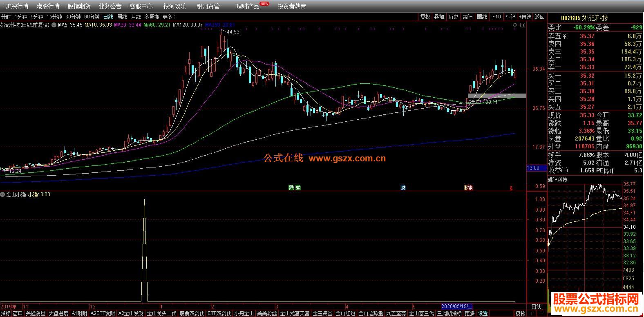Select the 三周期指标 indicator
Image resolution: width=644 pixels, height=317 pixels.
pyautogui.click(x=449, y=313)
